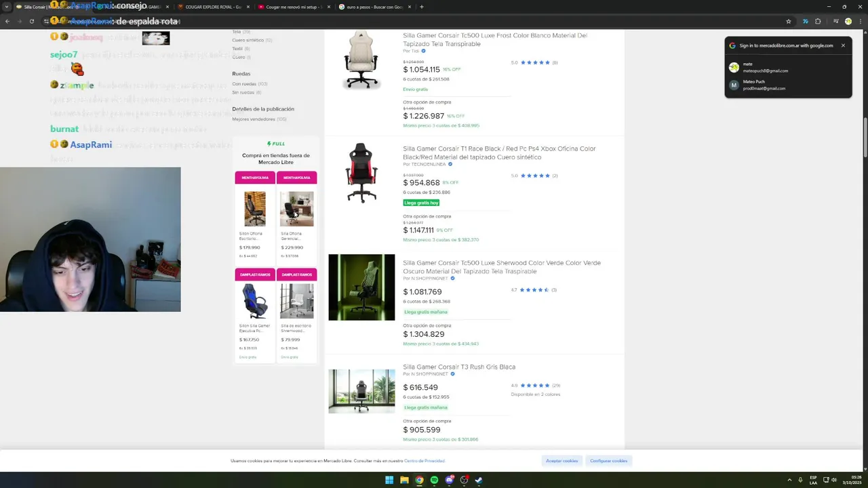This screenshot has width=868, height=488.
Task: Open Silla Gamer Corsair T1 Race listing
Action: pos(499,152)
